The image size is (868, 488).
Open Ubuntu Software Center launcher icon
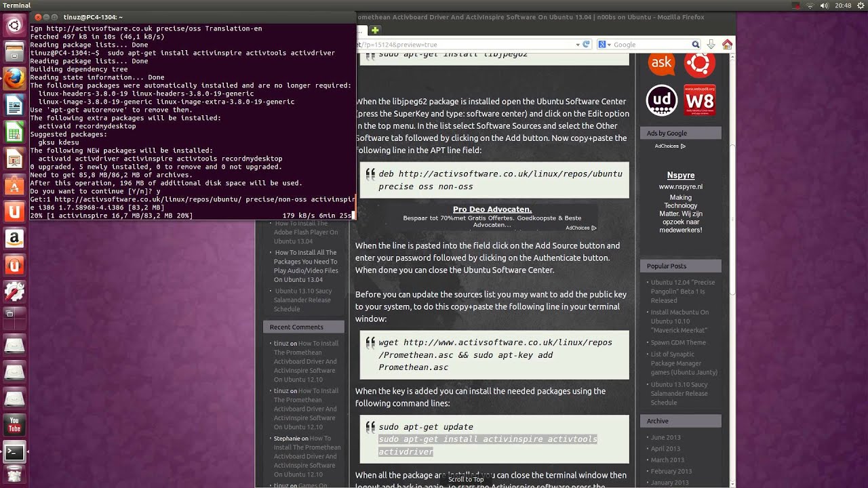[14, 185]
